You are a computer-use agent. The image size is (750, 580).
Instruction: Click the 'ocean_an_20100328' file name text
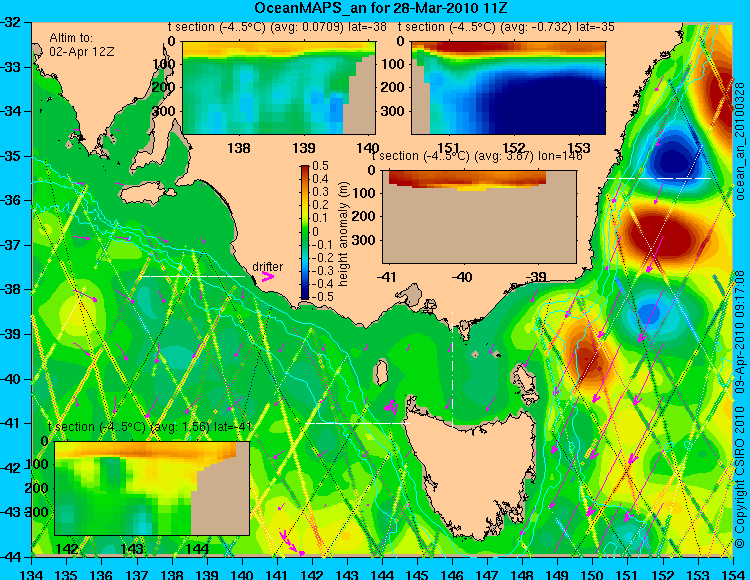(x=740, y=141)
